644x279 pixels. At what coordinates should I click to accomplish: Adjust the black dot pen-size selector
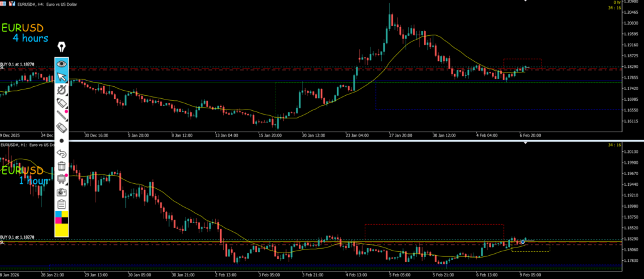coord(62,140)
